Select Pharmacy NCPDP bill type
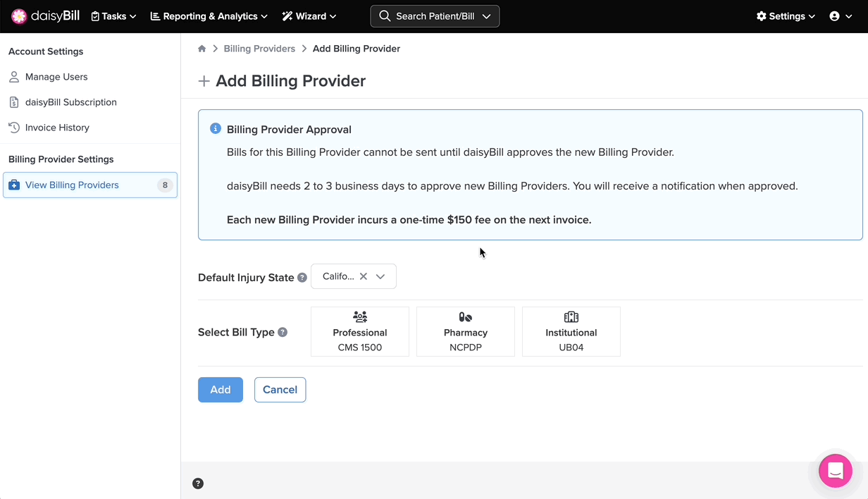The height and width of the screenshot is (499, 868). 466,331
